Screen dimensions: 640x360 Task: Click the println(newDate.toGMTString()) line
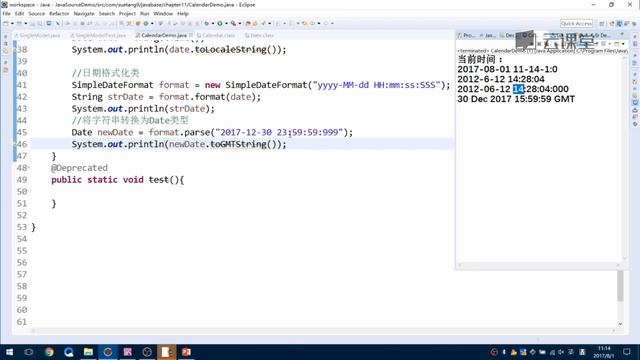coord(179,144)
